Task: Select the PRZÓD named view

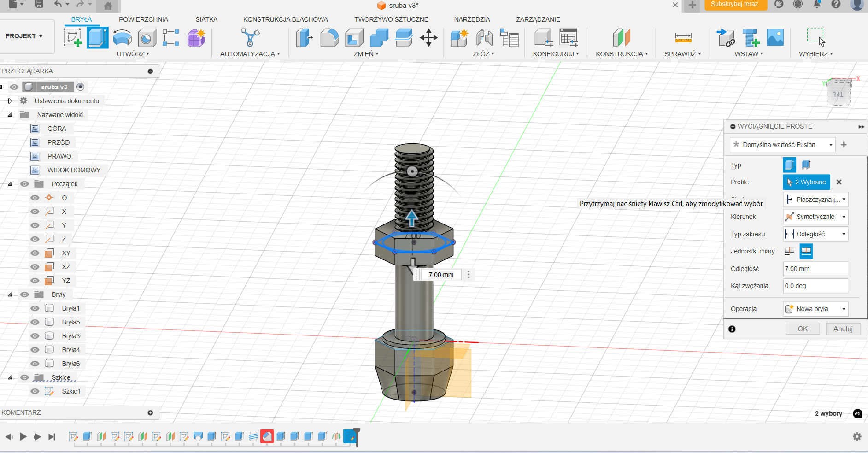Action: [59, 142]
